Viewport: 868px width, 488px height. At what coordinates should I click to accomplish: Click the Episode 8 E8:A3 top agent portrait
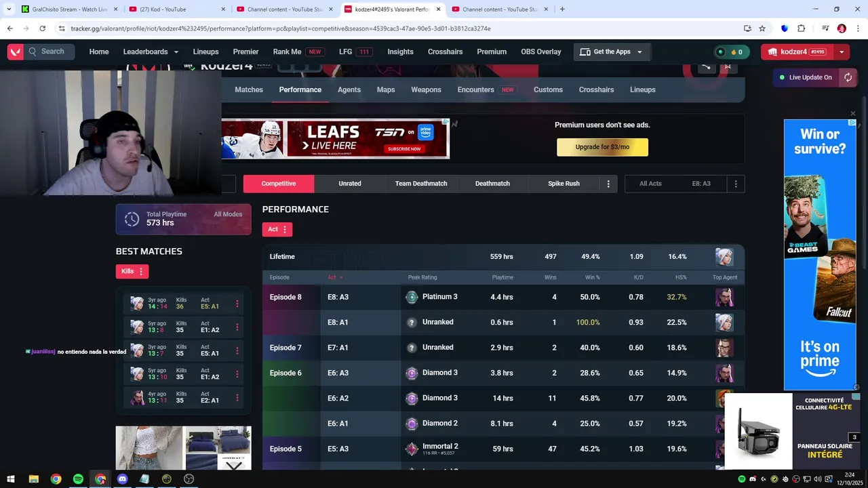click(724, 297)
